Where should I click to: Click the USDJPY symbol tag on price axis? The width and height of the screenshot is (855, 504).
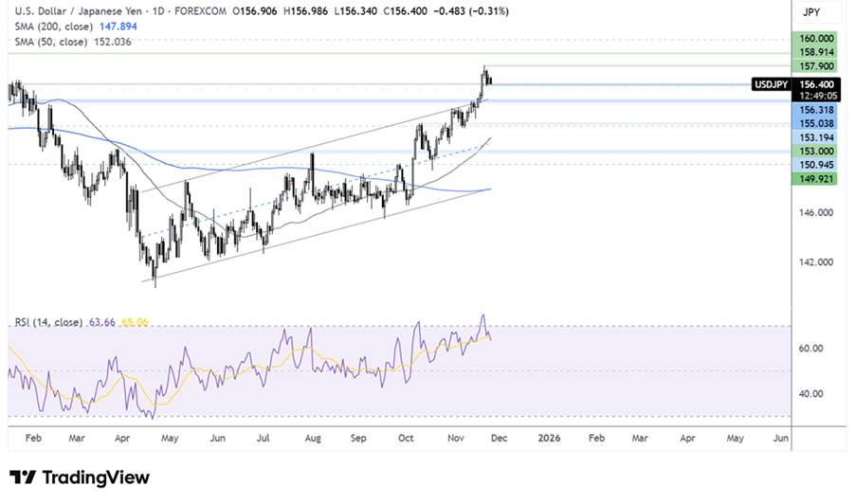tap(770, 84)
